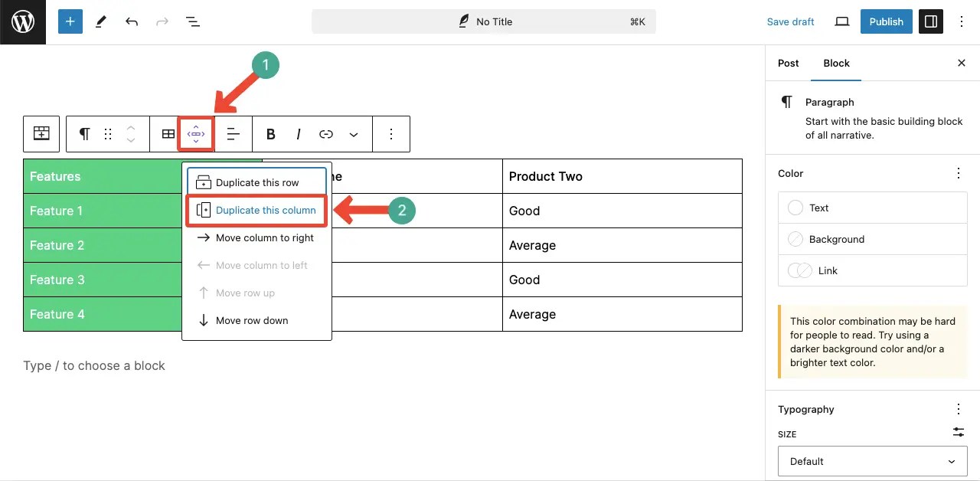Viewport: 980px width, 481px height.
Task: Expand more rich text formatting options
Action: point(353,133)
